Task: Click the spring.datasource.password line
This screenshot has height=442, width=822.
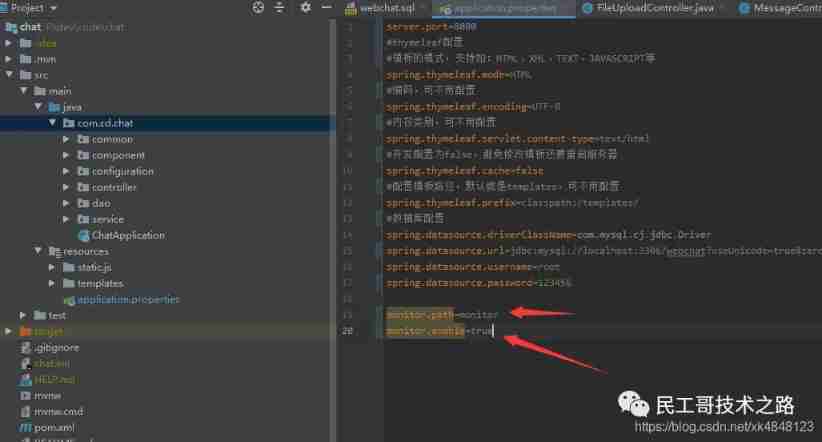Action: pyautogui.click(x=479, y=283)
